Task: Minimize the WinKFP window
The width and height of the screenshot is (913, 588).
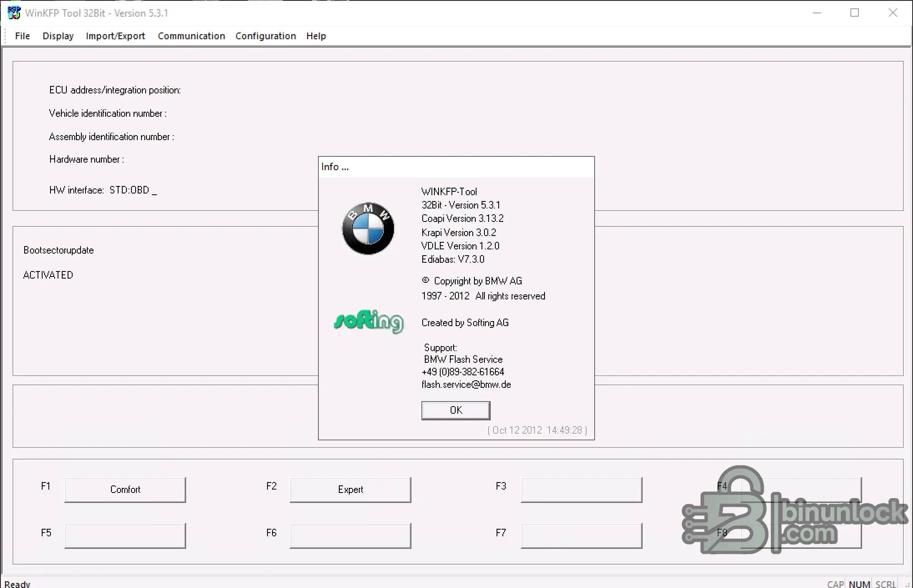Action: [x=817, y=13]
